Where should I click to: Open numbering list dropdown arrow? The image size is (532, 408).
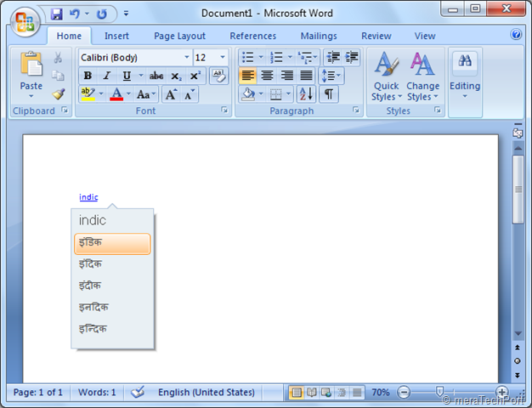pyautogui.click(x=290, y=57)
